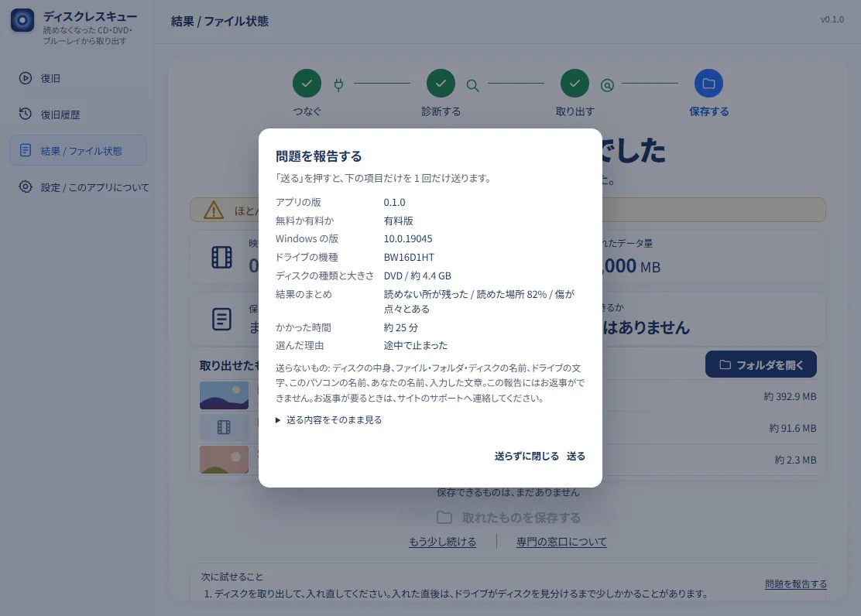The width and height of the screenshot is (861, 616).
Task: Click the drive model value BW16D1HT
Action: coord(409,258)
